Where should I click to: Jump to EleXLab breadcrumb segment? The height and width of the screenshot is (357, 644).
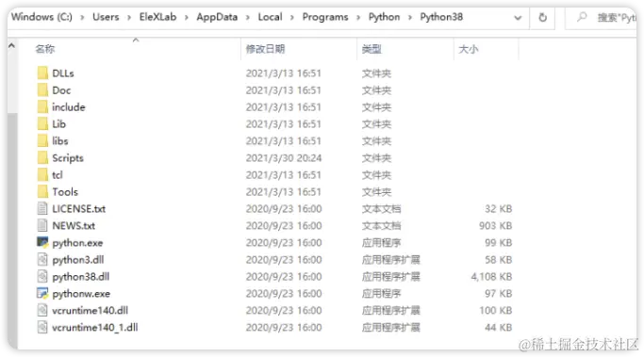coord(157,17)
